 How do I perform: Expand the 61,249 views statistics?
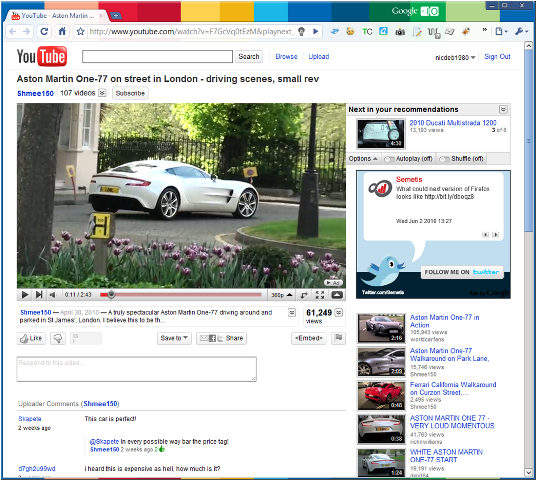[339, 312]
